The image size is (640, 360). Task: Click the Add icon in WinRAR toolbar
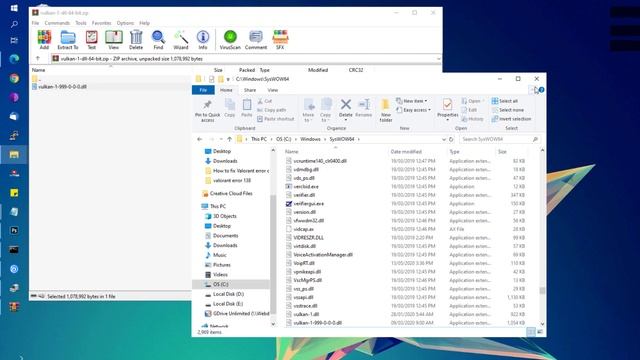tap(44, 40)
